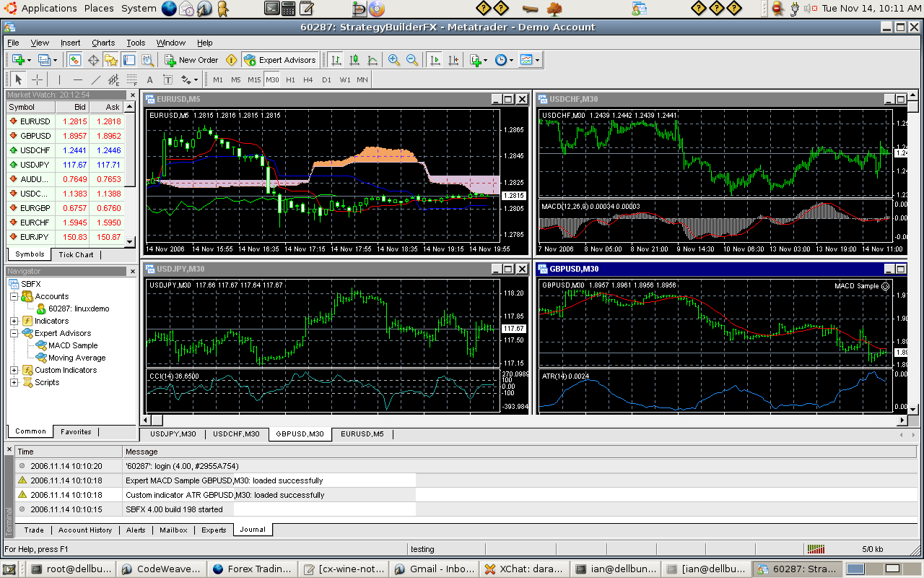Toggle the Chart Shift mode
The width and height of the screenshot is (924, 578).
(453, 60)
